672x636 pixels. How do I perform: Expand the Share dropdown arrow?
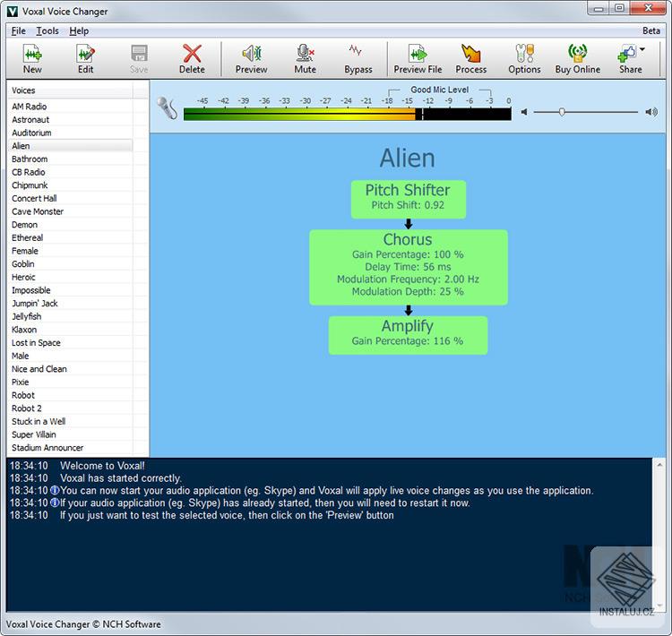click(x=642, y=51)
